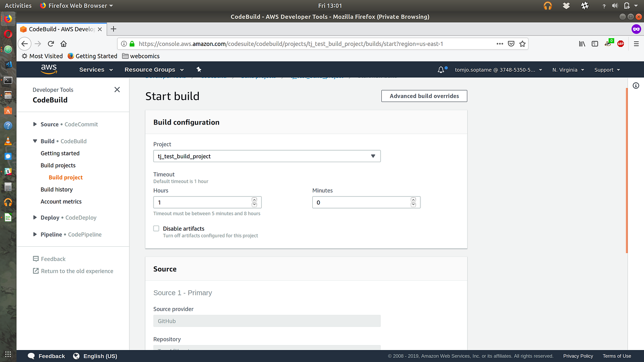The width and height of the screenshot is (644, 362).
Task: Click the content blocking shield in address bar
Action: pyautogui.click(x=511, y=43)
